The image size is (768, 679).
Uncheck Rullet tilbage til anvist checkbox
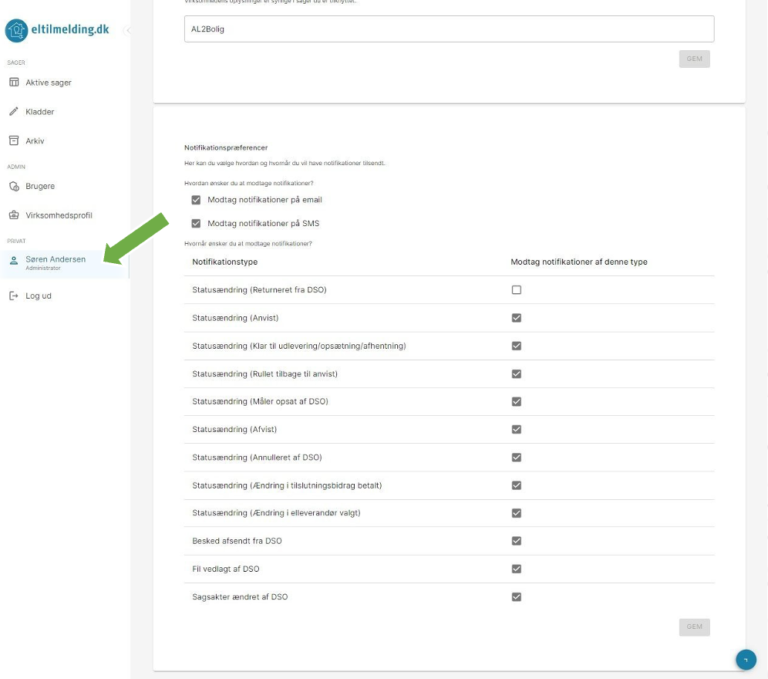click(x=516, y=374)
